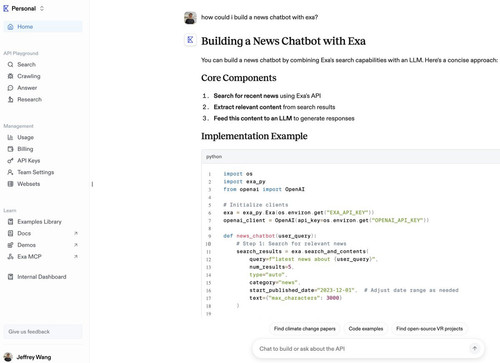Click the Home house icon
Screen dimensions: 500x363
pos(10,27)
